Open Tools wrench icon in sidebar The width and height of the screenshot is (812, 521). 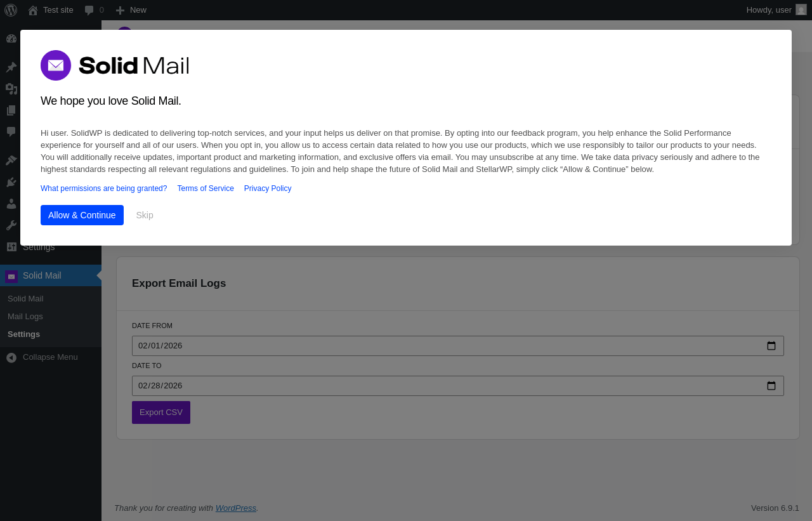pos(11,225)
